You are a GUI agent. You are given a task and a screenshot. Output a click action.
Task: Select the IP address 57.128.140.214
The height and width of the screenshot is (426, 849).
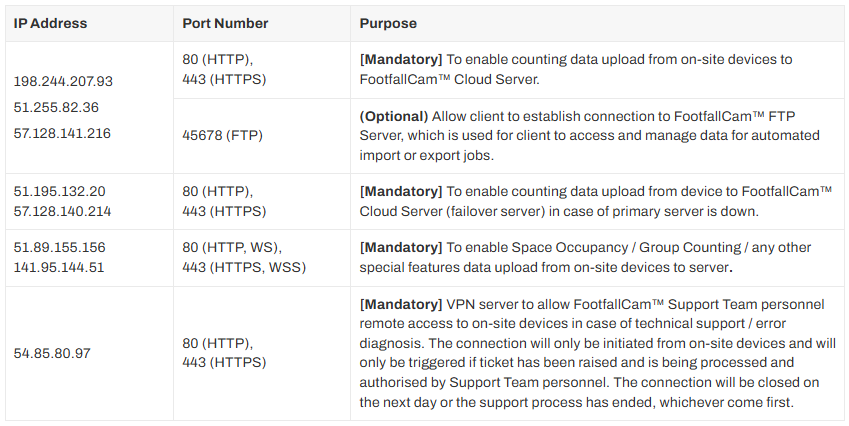(x=62, y=210)
